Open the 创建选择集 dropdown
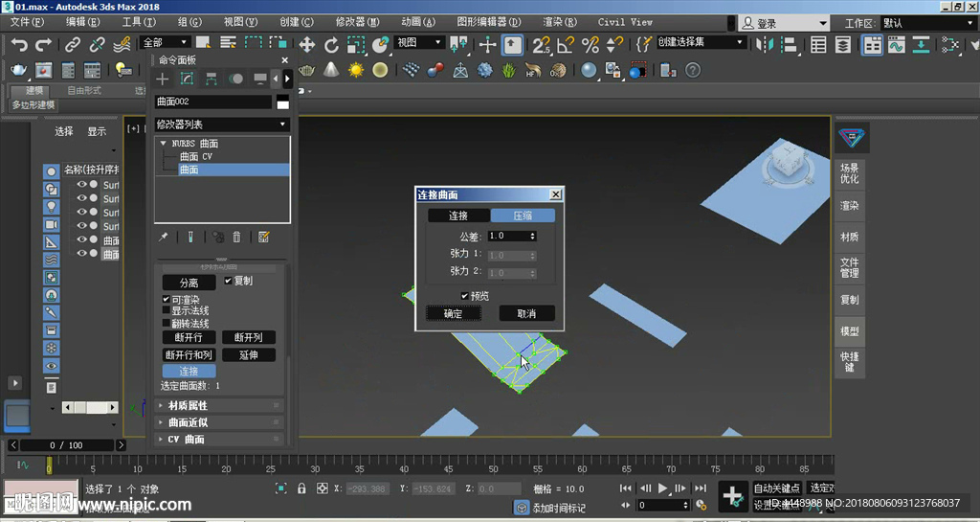980x522 pixels. (700, 42)
